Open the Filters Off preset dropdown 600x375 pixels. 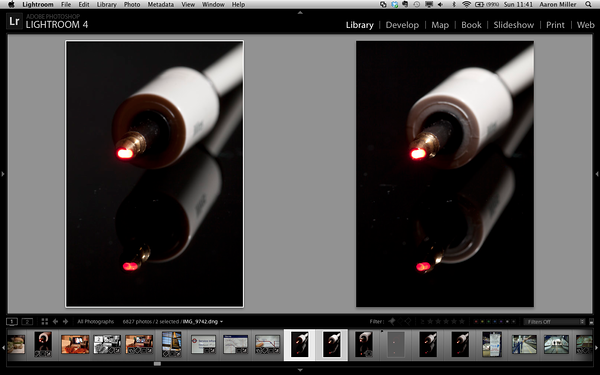click(x=554, y=321)
